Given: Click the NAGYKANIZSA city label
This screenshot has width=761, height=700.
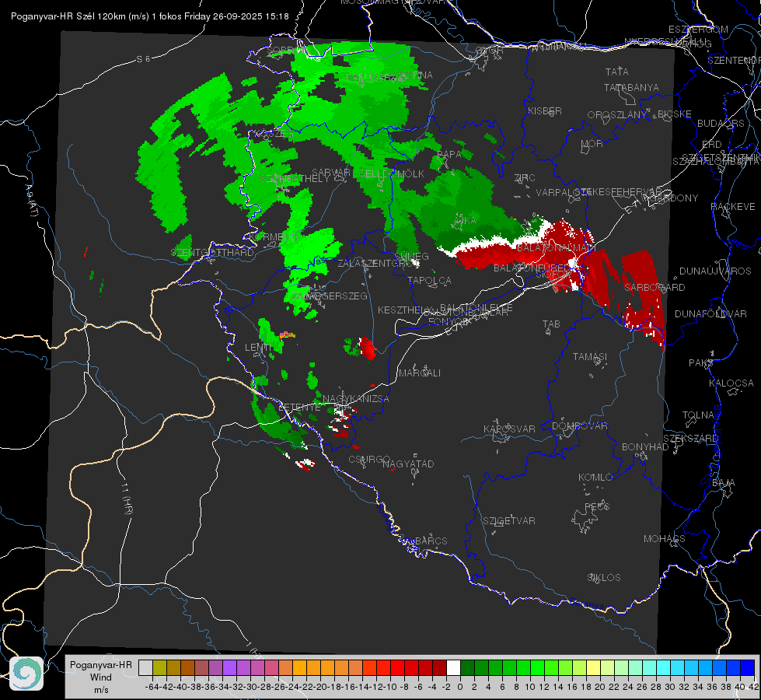Looking at the screenshot, I should 356,398.
